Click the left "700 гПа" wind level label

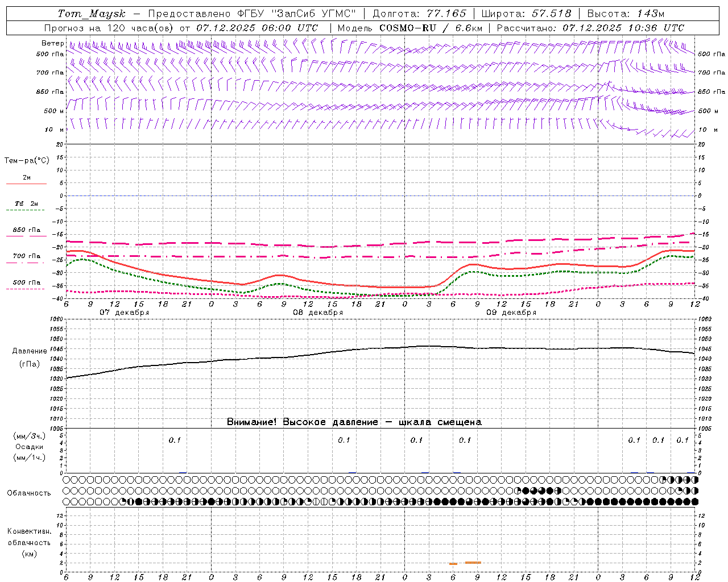click(50, 73)
